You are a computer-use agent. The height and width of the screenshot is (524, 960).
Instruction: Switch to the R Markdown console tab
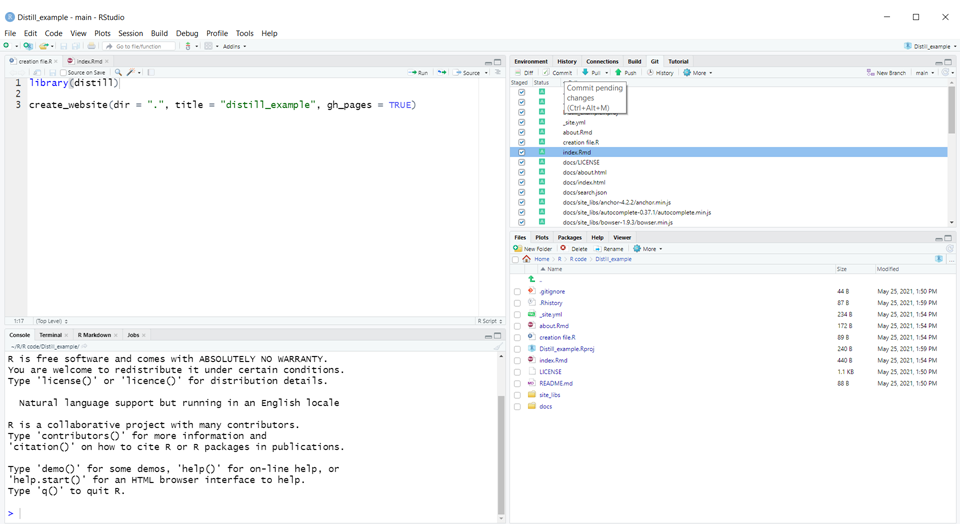point(94,335)
